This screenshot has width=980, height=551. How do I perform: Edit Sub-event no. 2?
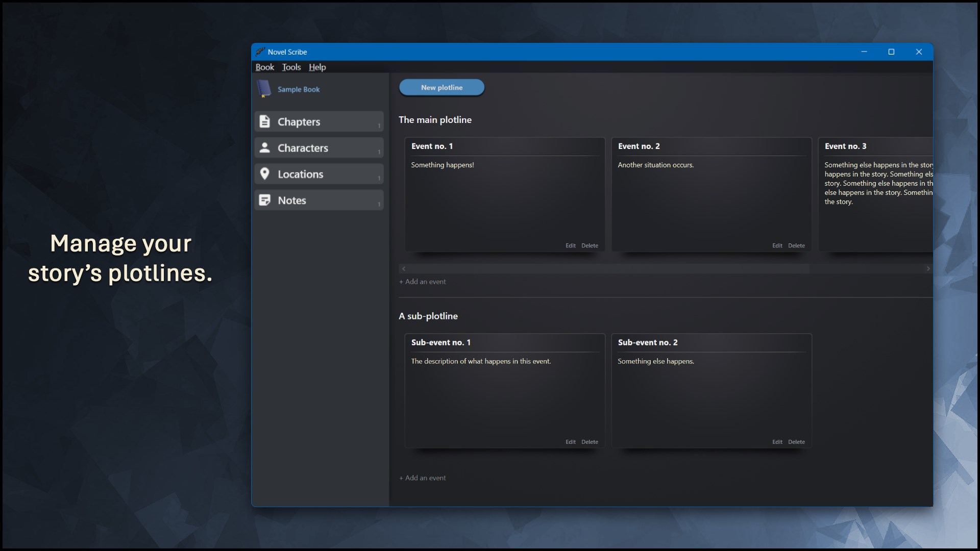tap(777, 442)
